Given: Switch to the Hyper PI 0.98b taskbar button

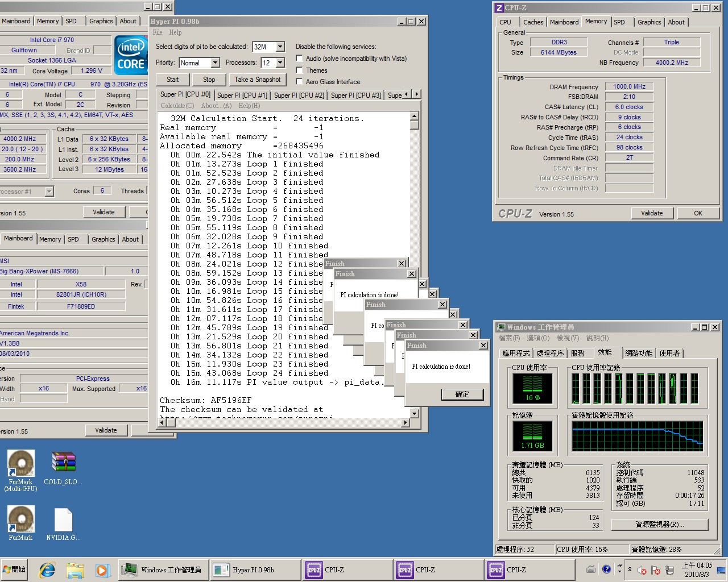Looking at the screenshot, I should (x=255, y=569).
